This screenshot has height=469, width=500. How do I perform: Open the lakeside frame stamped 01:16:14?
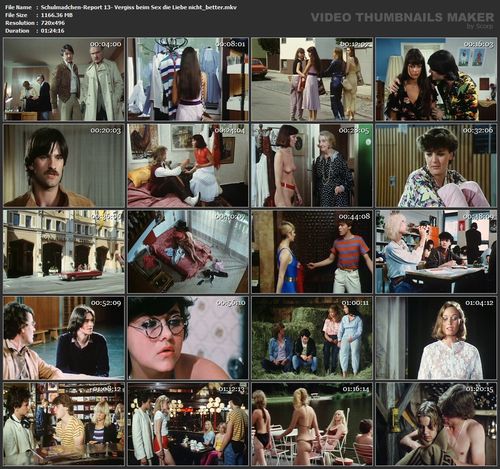pos(312,424)
